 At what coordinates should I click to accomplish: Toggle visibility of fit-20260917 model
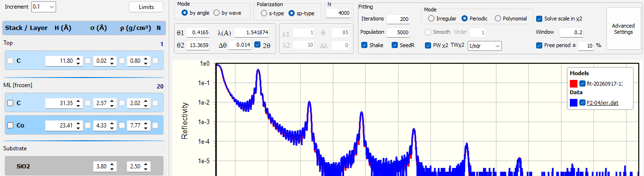[582, 84]
